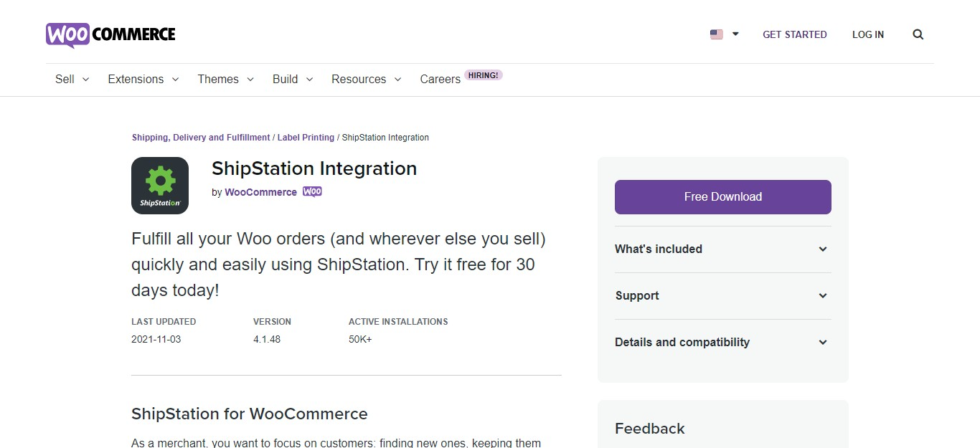Click the last updated date 2021-11-03
Viewport: 980px width, 448px height.
coord(156,339)
